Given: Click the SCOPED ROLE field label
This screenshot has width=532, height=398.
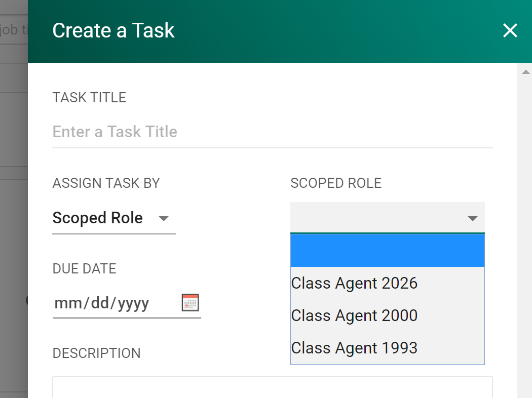Looking at the screenshot, I should 336,183.
